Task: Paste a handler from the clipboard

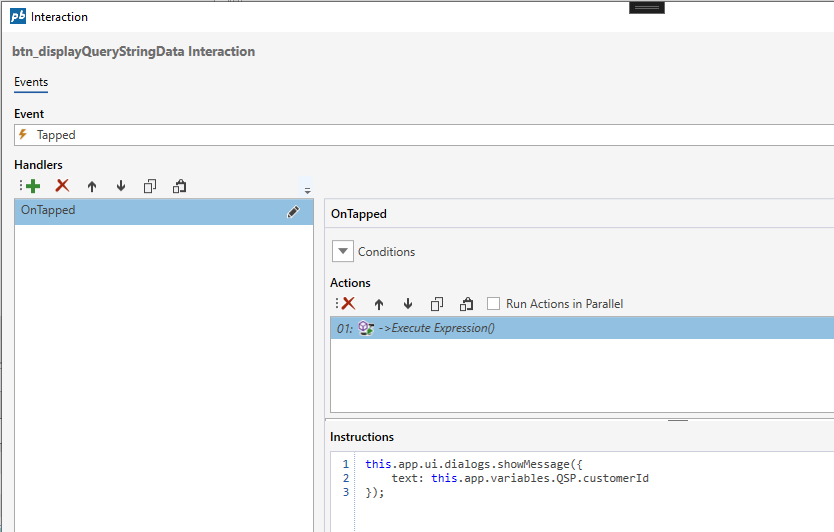Action: [x=180, y=186]
